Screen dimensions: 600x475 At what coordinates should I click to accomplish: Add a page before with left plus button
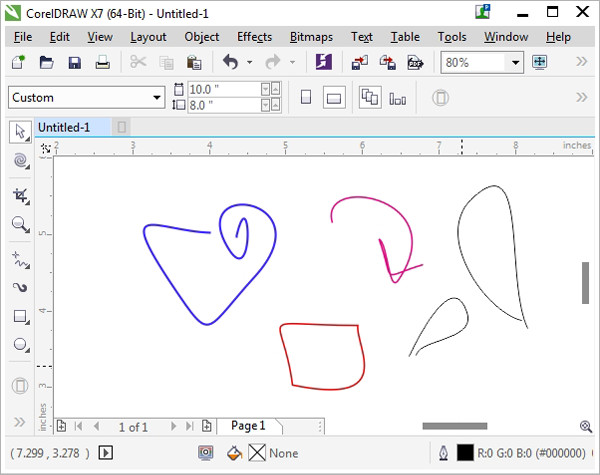[x=61, y=426]
